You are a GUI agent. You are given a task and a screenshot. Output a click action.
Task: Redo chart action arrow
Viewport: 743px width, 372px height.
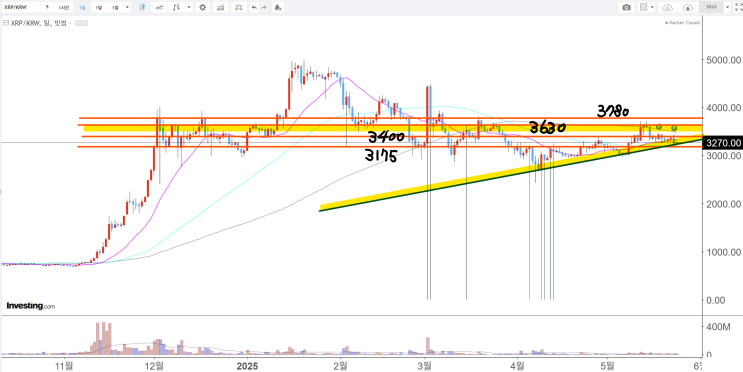pyautogui.click(x=264, y=8)
